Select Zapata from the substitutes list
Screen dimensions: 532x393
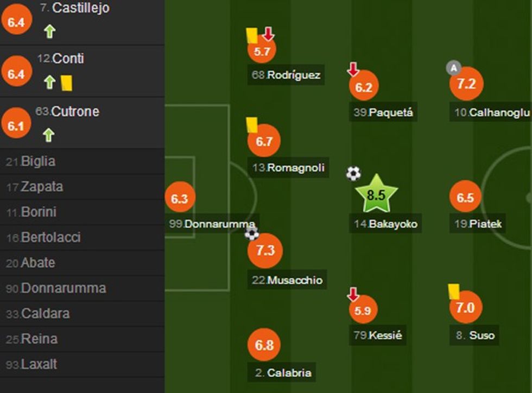click(x=42, y=187)
